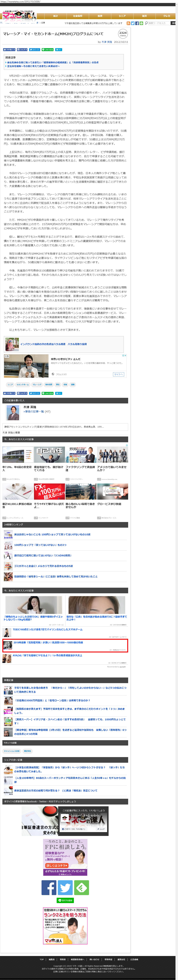
Task: Open the 投資 navigation tab
Action: coord(100,16)
